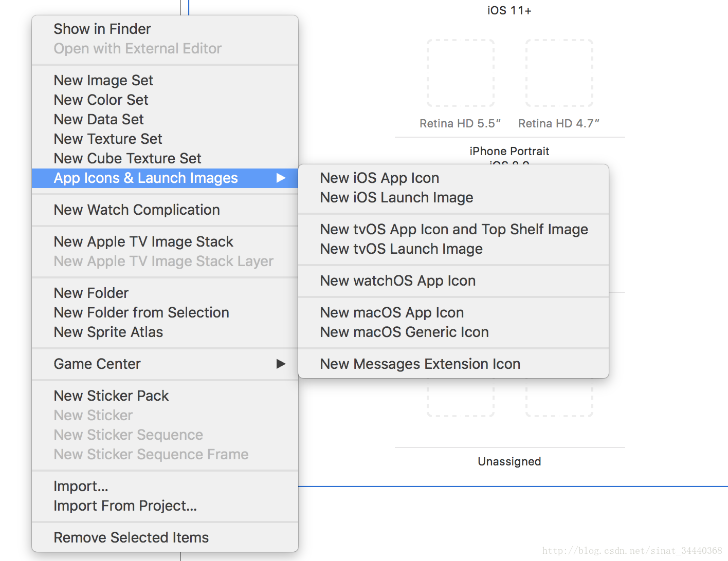Image resolution: width=728 pixels, height=561 pixels.
Task: Expand the App Icons & Launch Images submenu arrow
Action: [281, 178]
